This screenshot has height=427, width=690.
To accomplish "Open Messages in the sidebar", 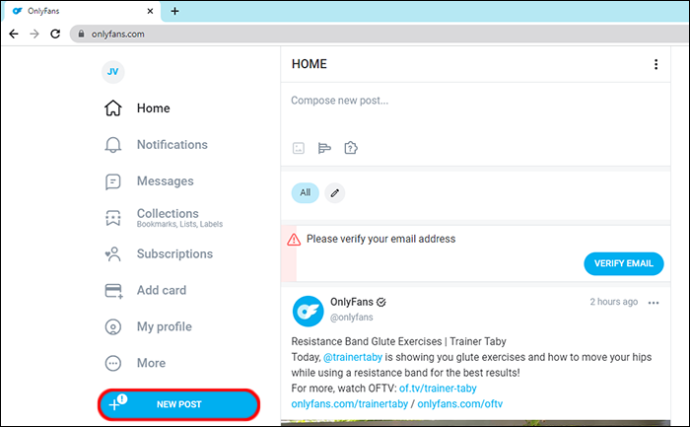I will 165,181.
